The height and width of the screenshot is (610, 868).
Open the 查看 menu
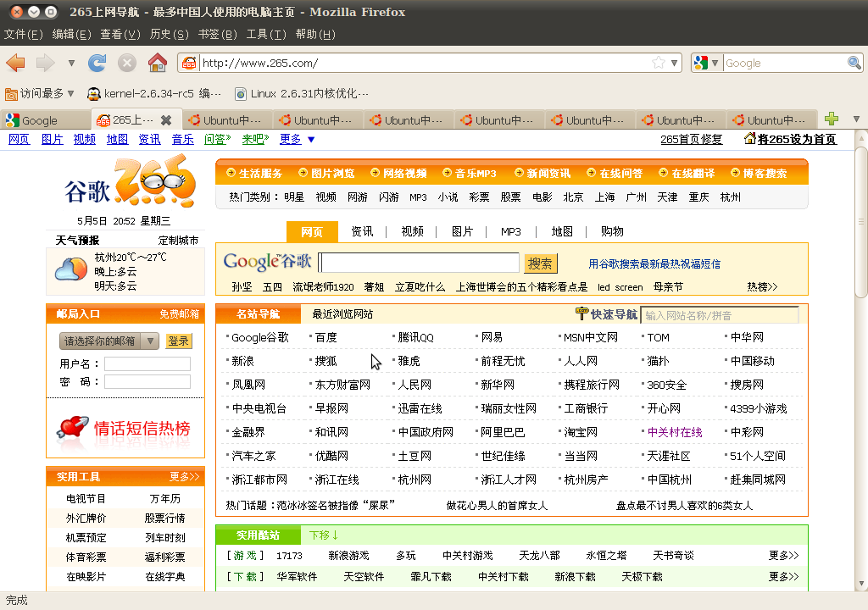[x=120, y=35]
